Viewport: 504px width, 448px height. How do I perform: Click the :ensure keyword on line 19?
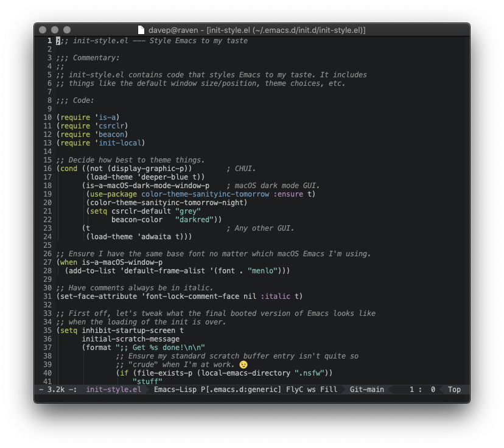pos(288,194)
